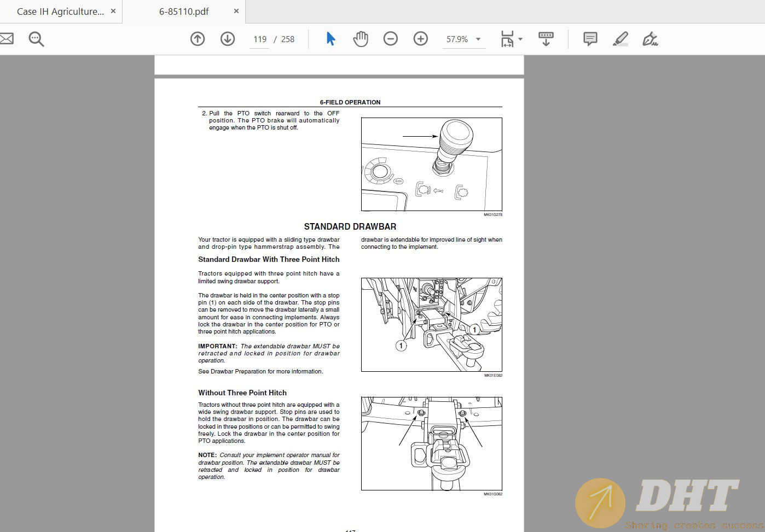Click the wide swing drawbar illustration MK01G062
The width and height of the screenshot is (765, 532).
pyautogui.click(x=432, y=443)
